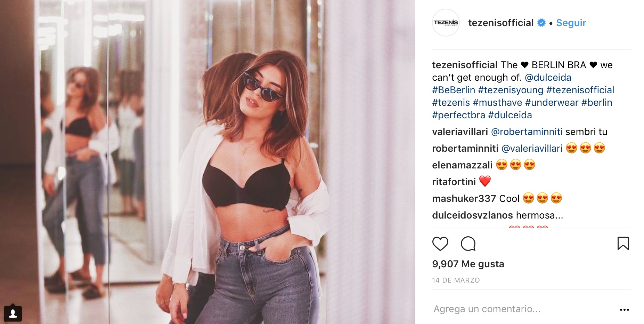
Task: Like the post with heart icon
Action: (x=440, y=244)
